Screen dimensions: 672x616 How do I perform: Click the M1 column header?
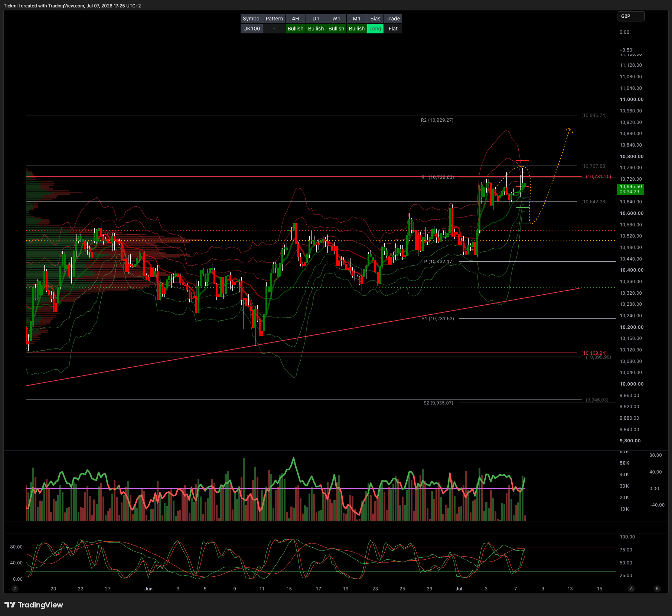[357, 19]
